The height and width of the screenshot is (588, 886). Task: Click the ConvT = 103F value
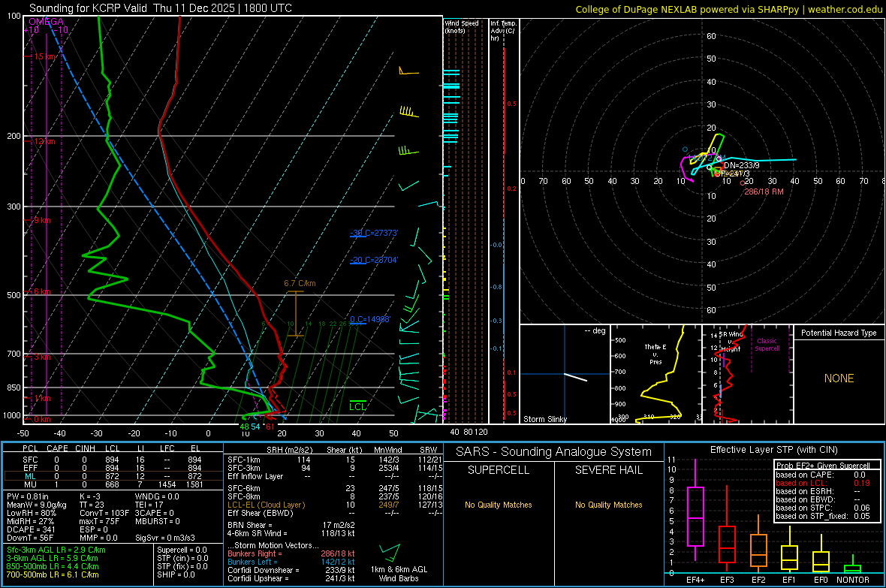click(x=104, y=514)
